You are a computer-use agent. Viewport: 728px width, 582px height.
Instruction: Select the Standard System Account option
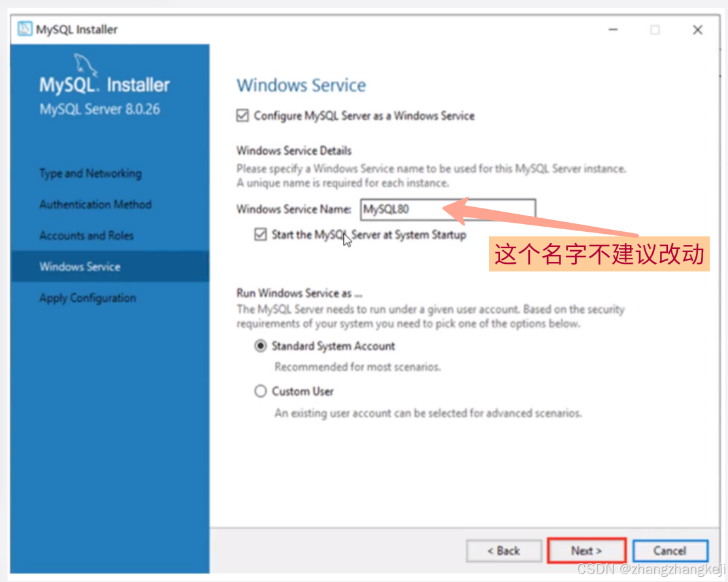pos(261,346)
